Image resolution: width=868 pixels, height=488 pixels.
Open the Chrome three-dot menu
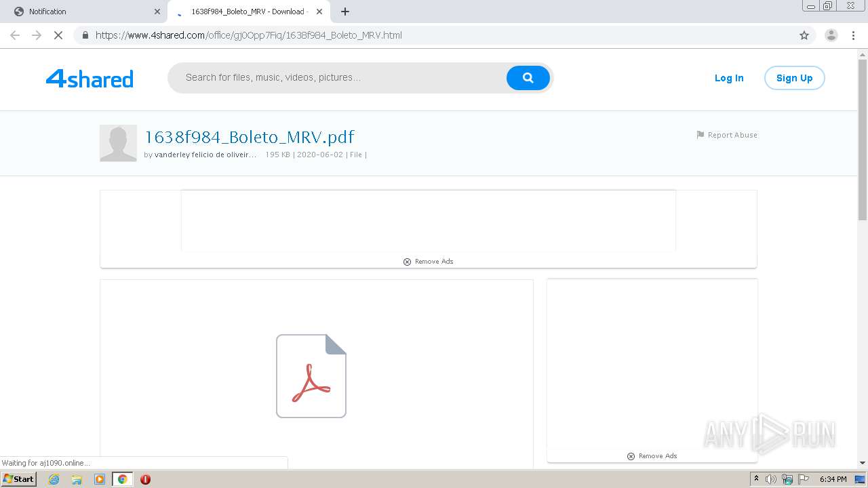point(853,35)
